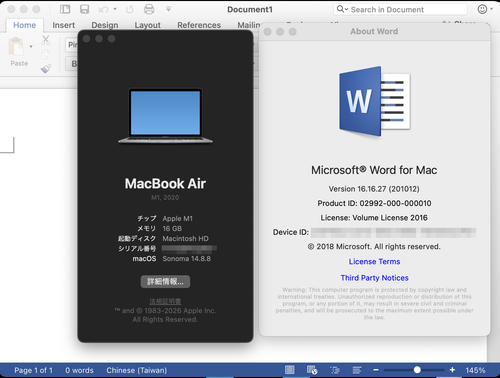
Task: Click the smiley feedback icon
Action: 482,9
